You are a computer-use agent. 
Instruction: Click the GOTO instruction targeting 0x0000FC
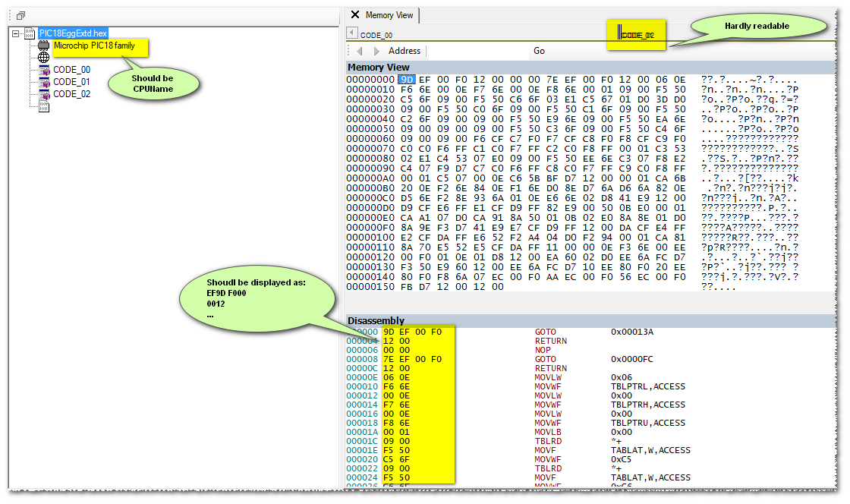(546, 359)
